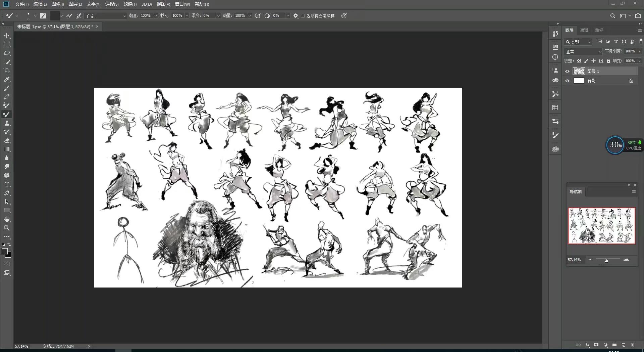This screenshot has width=644, height=352.
Task: Open the 正常 blend mode dropdown
Action: [583, 51]
